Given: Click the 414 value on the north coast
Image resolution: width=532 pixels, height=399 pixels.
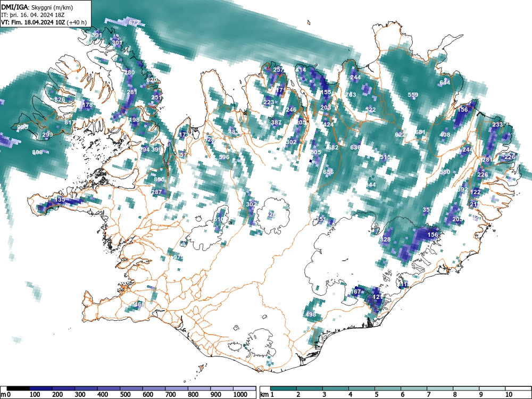Looking at the screenshot, I should (301, 70).
